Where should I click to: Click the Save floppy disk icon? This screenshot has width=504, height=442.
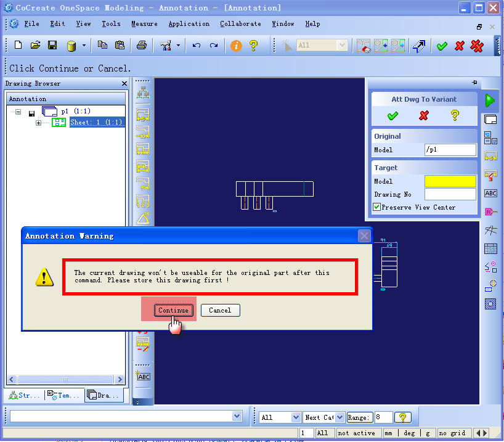(52, 45)
